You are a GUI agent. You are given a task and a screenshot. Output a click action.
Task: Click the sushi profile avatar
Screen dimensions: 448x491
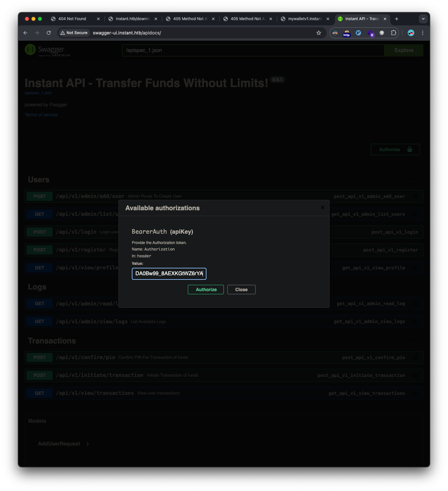tap(411, 33)
